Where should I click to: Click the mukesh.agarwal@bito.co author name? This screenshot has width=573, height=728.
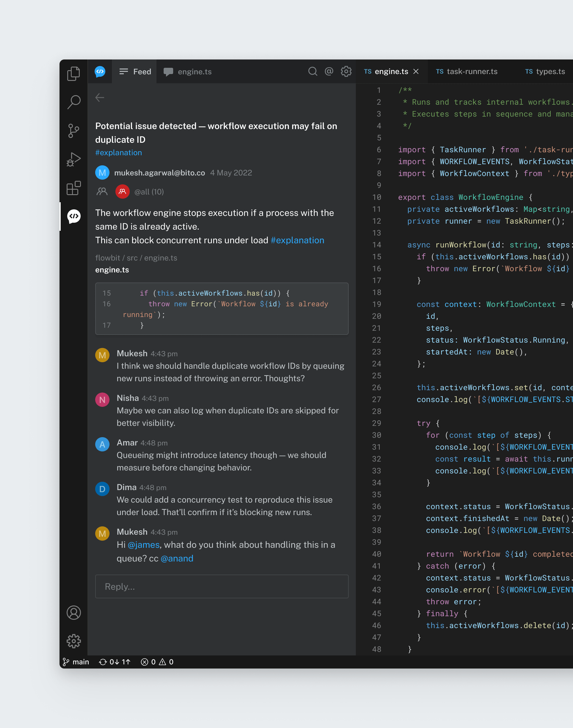[x=159, y=173]
